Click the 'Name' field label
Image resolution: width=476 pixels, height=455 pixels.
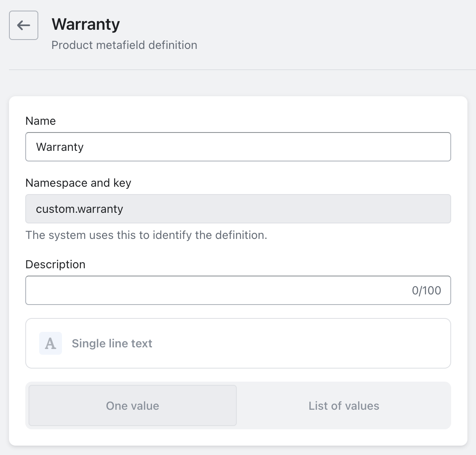pyautogui.click(x=40, y=121)
